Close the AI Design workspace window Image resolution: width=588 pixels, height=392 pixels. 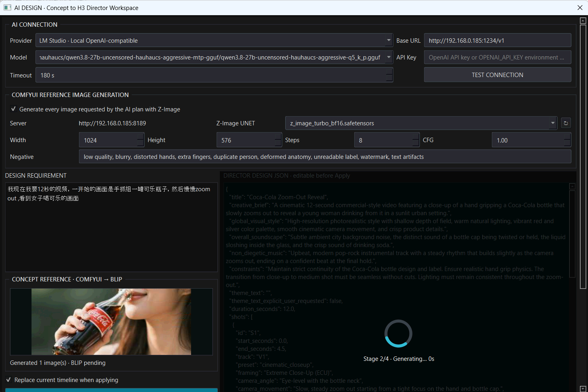click(x=580, y=8)
